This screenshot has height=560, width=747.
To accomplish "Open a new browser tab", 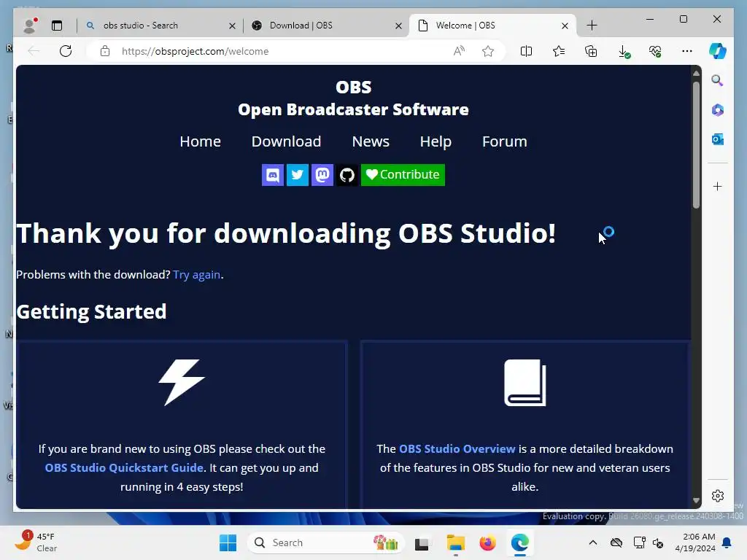I will (x=592, y=26).
